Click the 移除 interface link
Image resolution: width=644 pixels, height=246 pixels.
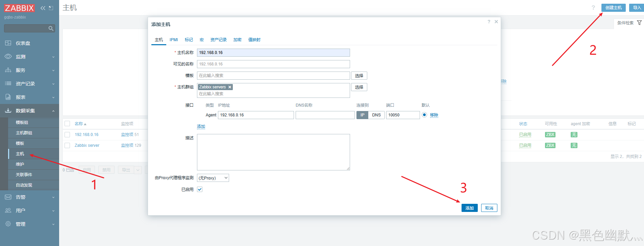(x=434, y=115)
